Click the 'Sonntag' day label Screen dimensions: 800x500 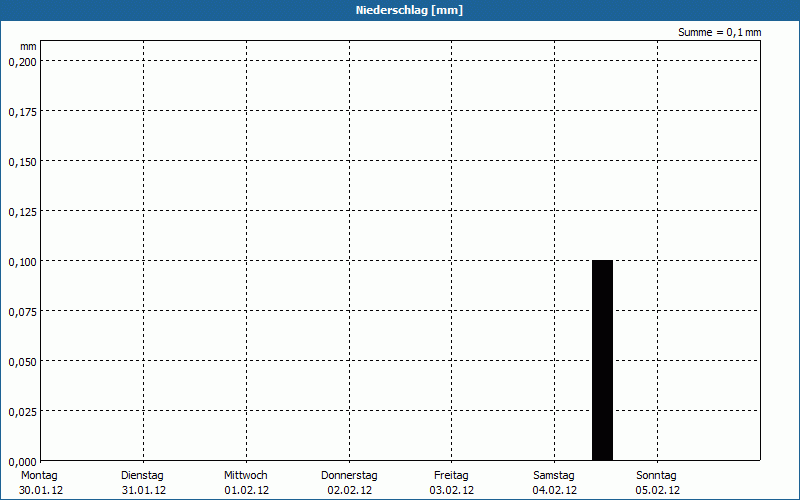656,476
